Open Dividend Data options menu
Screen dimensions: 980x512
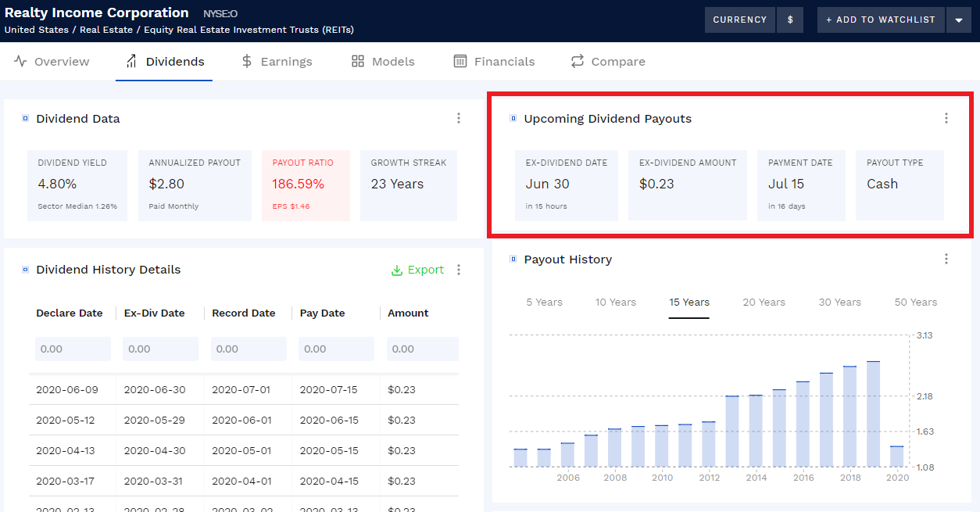(459, 118)
